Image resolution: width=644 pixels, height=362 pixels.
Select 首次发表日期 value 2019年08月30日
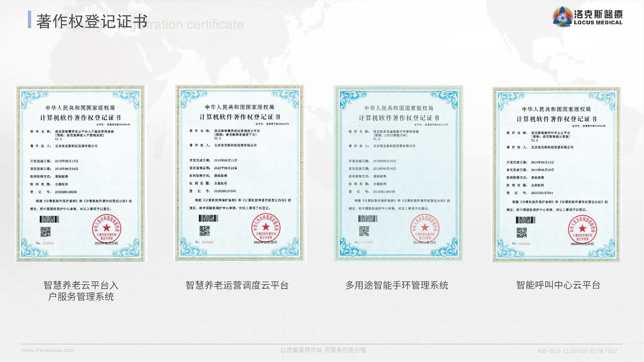coord(385,169)
